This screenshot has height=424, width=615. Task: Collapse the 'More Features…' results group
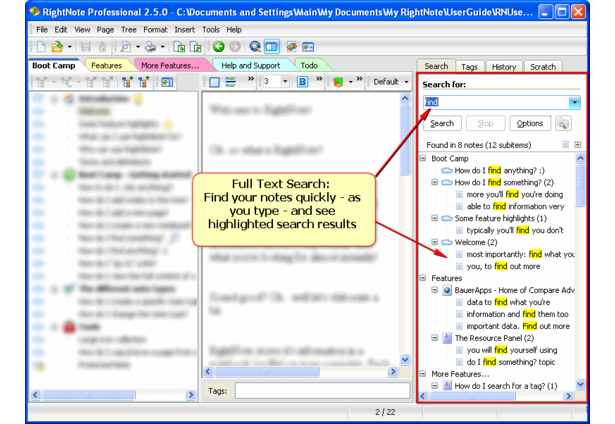tap(423, 374)
